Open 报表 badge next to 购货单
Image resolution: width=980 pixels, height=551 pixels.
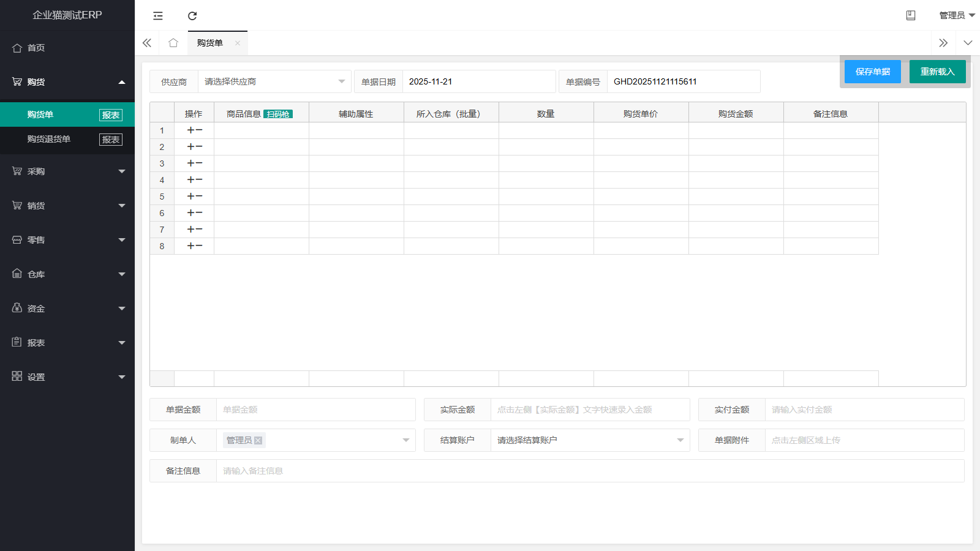click(111, 115)
